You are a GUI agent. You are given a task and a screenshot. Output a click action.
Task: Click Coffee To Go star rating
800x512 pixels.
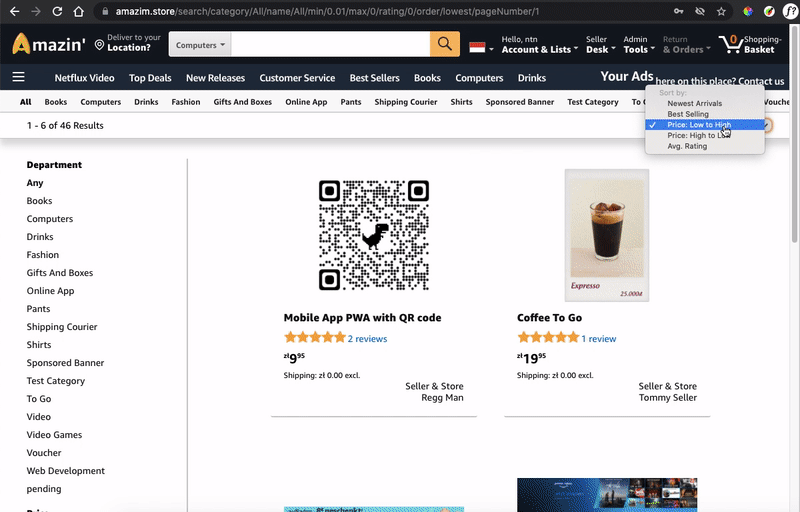(x=548, y=337)
